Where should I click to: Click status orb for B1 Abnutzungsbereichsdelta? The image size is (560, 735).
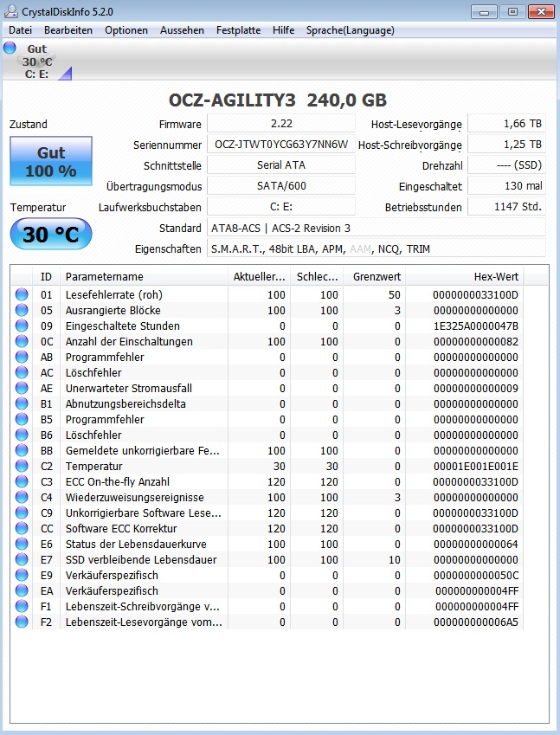tap(22, 403)
